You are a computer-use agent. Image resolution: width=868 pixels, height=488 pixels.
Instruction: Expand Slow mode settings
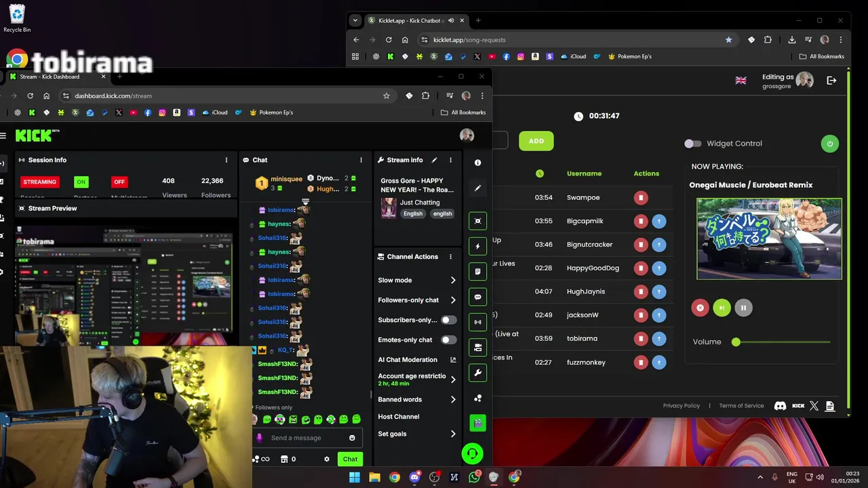(x=453, y=280)
